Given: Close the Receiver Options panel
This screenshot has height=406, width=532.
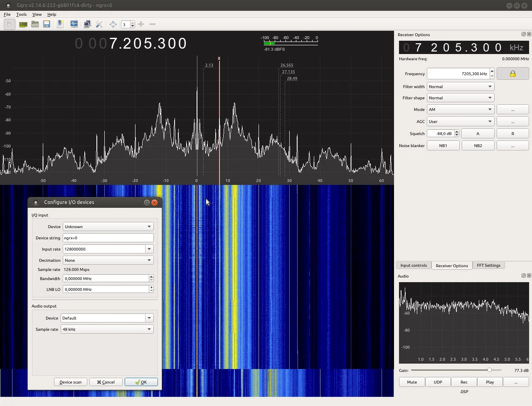Looking at the screenshot, I should pos(529,34).
